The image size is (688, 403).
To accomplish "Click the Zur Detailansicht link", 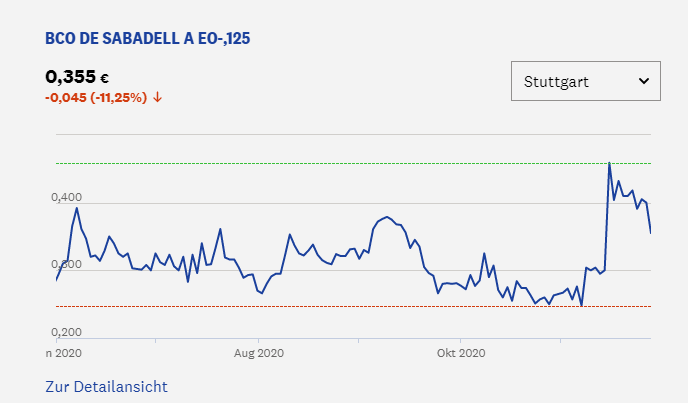I will [x=106, y=387].
